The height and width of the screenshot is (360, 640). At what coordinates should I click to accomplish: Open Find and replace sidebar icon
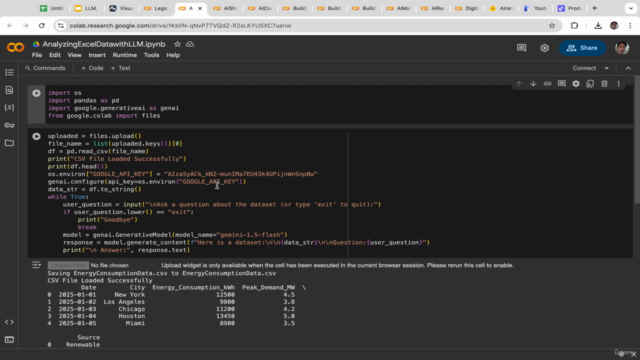(x=9, y=90)
